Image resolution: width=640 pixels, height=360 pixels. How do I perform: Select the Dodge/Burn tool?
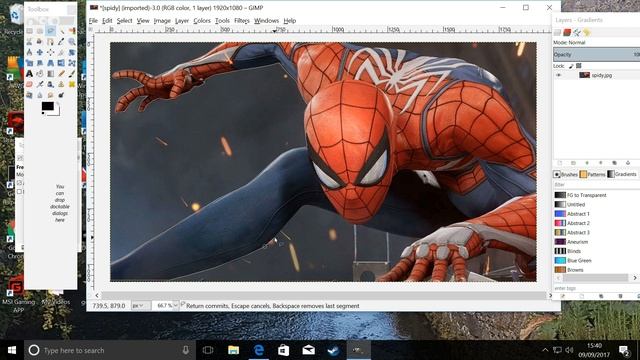(x=61, y=95)
